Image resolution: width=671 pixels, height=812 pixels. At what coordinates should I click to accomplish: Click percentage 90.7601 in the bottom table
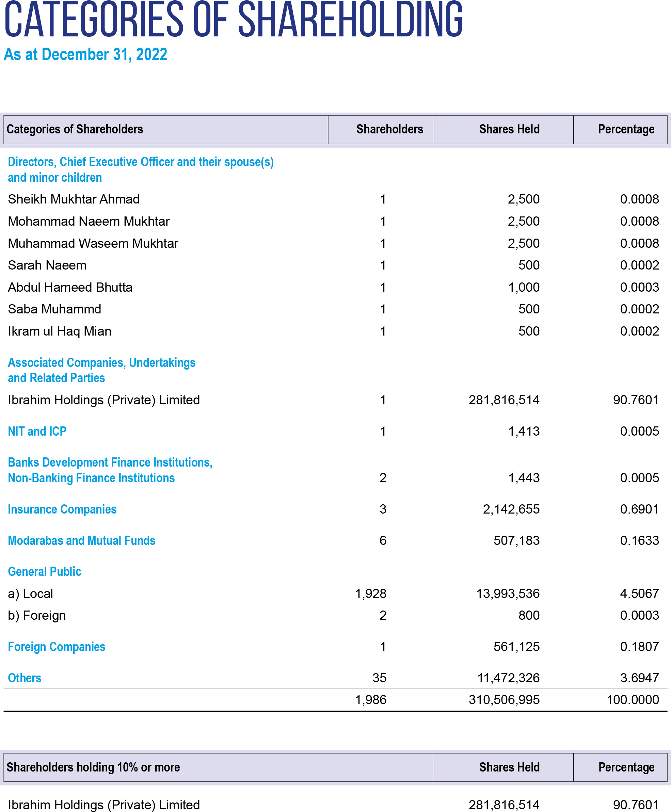[636, 805]
